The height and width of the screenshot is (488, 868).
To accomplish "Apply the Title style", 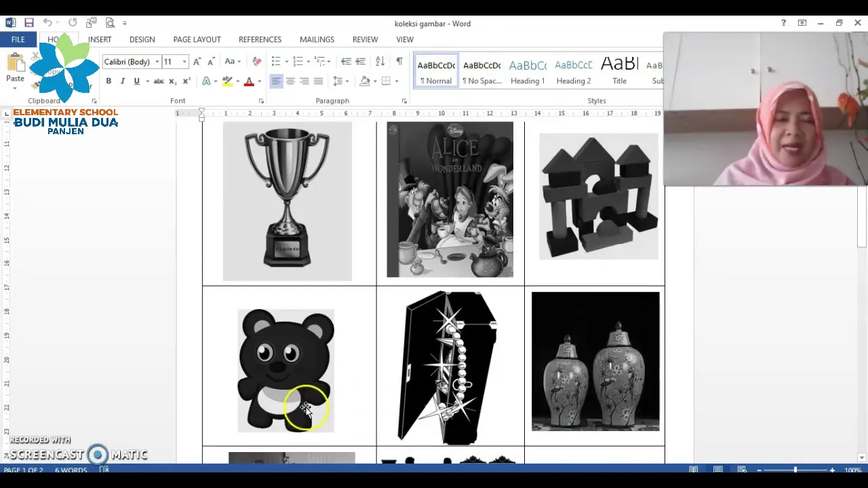I will 620,71.
